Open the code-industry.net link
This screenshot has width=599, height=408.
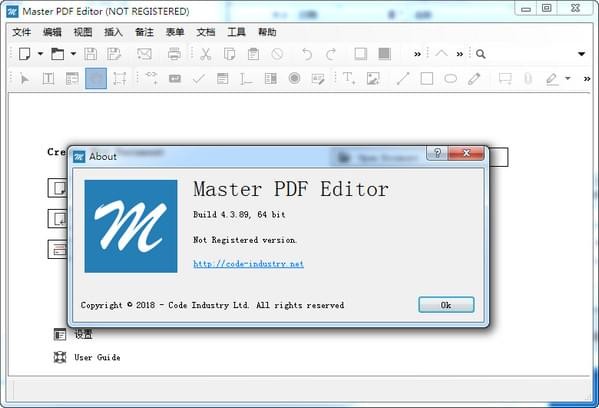pyautogui.click(x=248, y=264)
